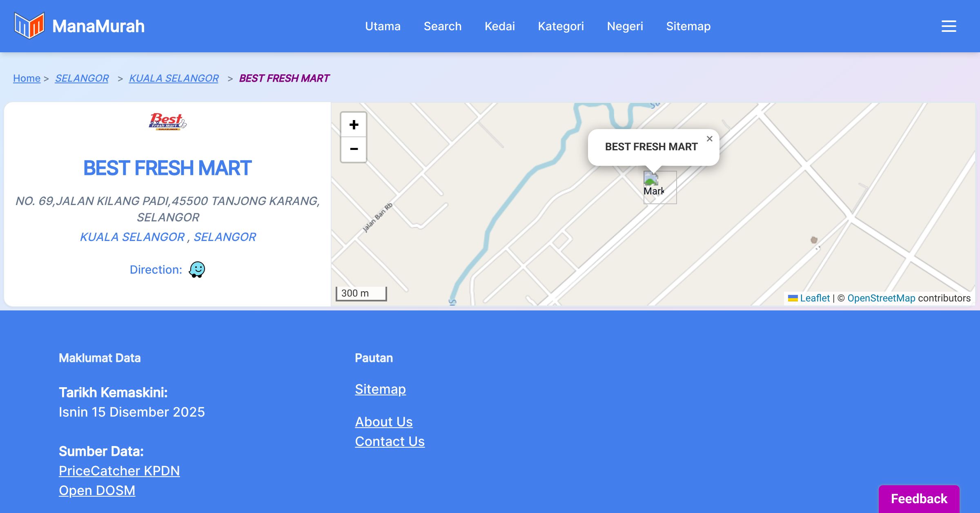This screenshot has height=513, width=980.
Task: Click the Best Fresh Mart store logo
Action: (x=167, y=121)
